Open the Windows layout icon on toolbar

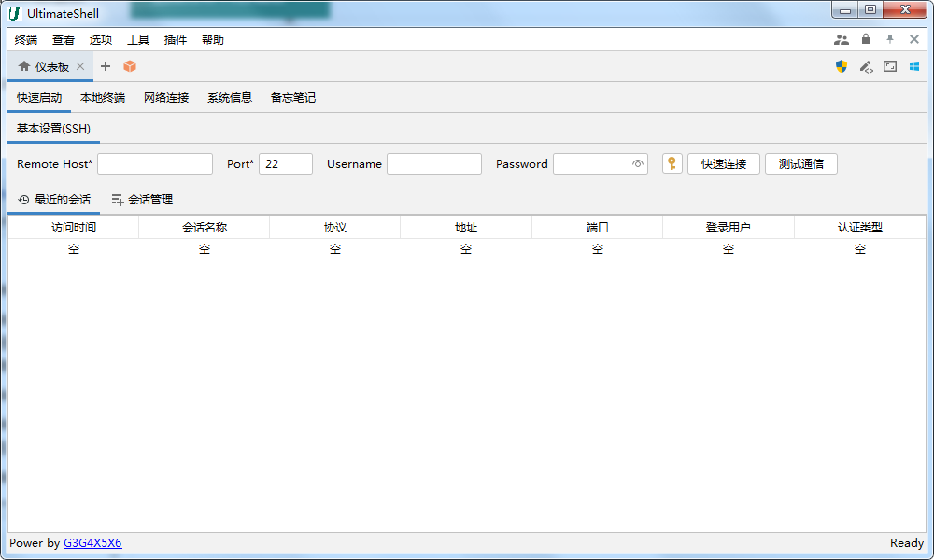(x=913, y=66)
